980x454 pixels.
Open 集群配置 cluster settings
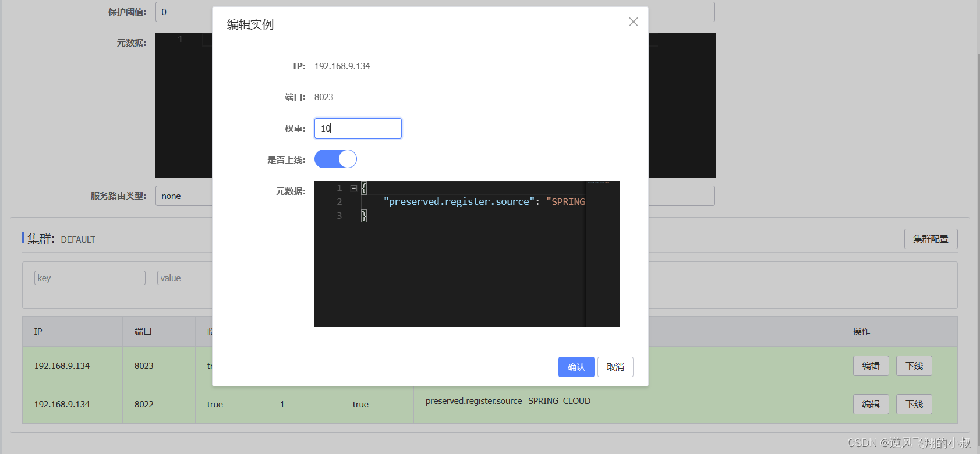(x=930, y=239)
